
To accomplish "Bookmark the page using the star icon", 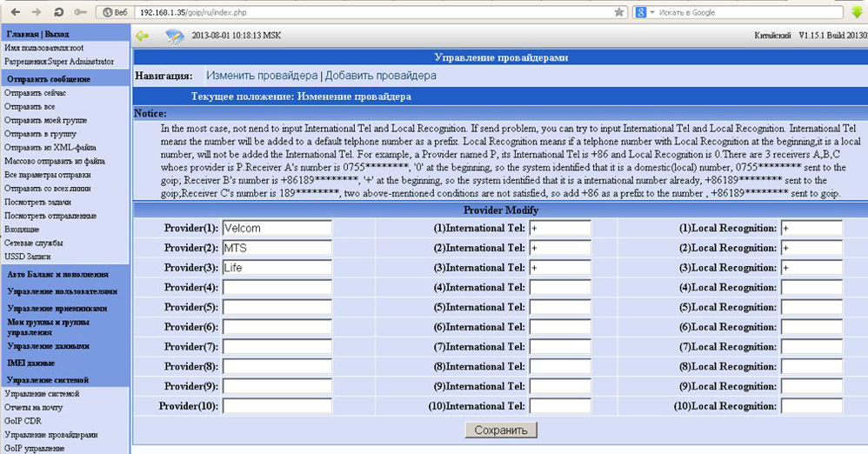I will coord(619,11).
